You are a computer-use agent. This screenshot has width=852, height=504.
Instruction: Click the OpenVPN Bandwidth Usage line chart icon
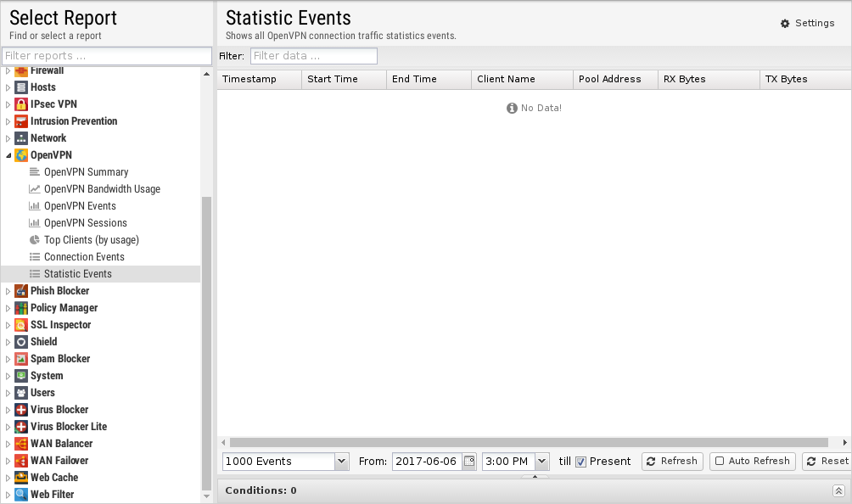(35, 189)
